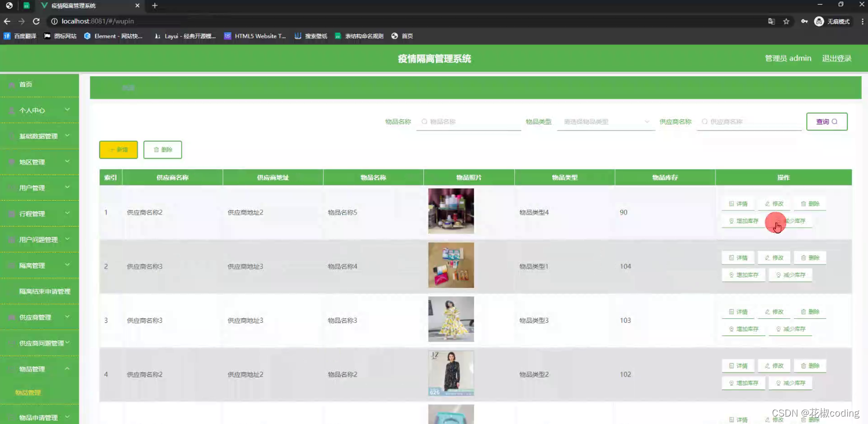Expand 用户管理 sidebar menu
868x424 pixels.
coord(39,188)
